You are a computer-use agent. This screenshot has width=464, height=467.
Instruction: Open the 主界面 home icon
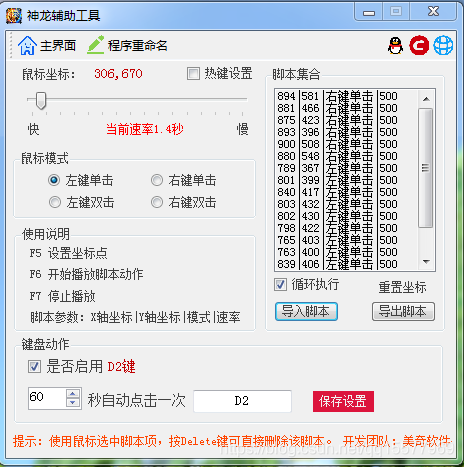click(x=27, y=45)
